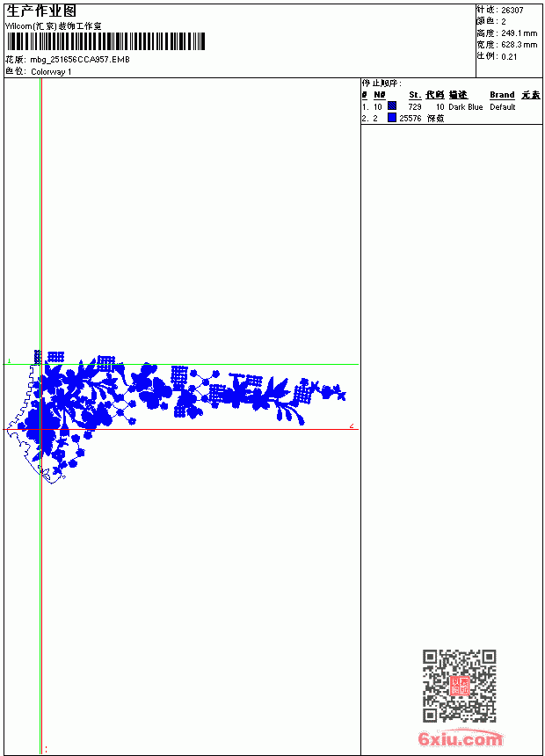This screenshot has width=545, height=756.
Task: Click the St. column header
Action: (x=415, y=95)
